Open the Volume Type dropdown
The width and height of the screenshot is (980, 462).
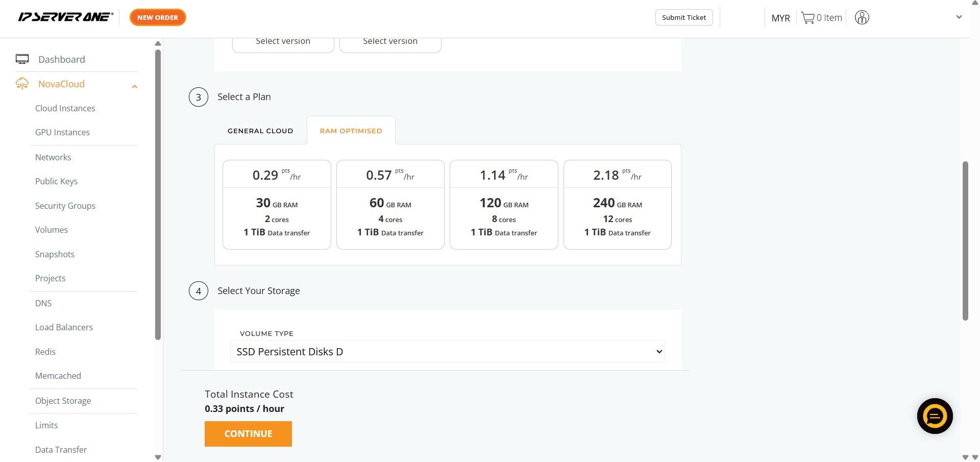[x=447, y=352]
